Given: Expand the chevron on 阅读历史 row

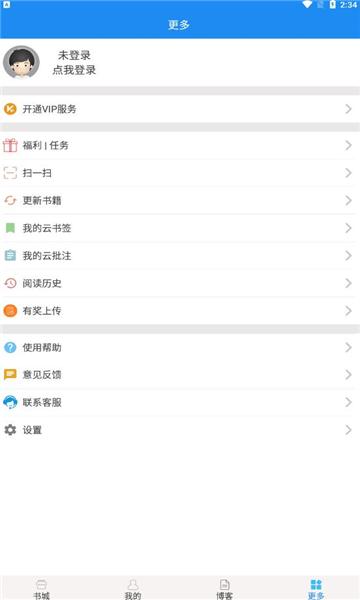Looking at the screenshot, I should (x=348, y=283).
